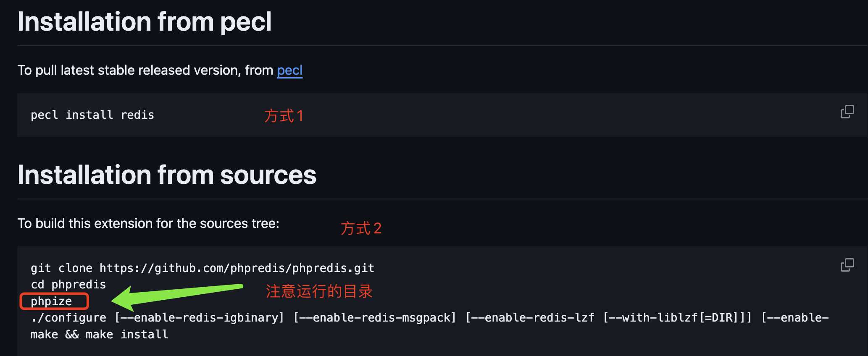868x356 pixels.
Task: Open the pecl hyperlink
Action: coord(289,71)
